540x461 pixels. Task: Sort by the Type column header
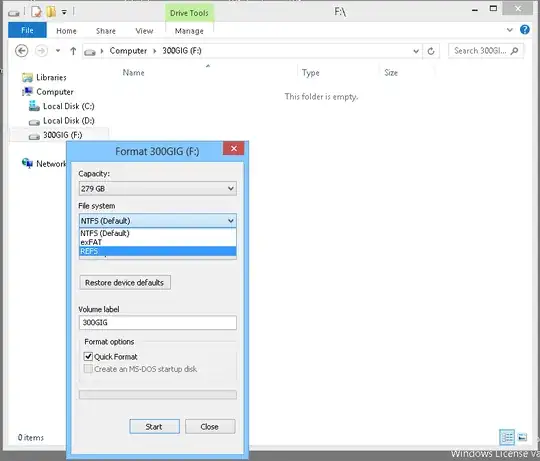[x=311, y=73]
